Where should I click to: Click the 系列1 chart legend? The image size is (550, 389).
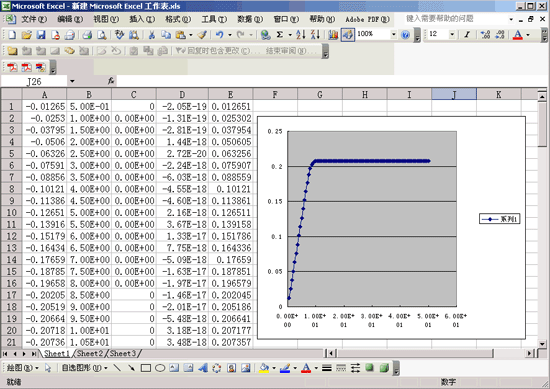[x=499, y=219]
